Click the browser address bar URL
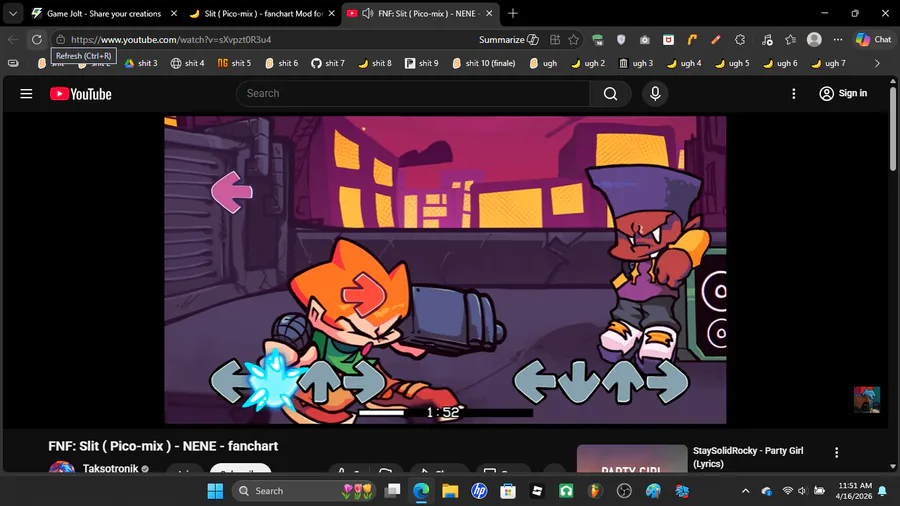The height and width of the screenshot is (506, 900). [171, 40]
